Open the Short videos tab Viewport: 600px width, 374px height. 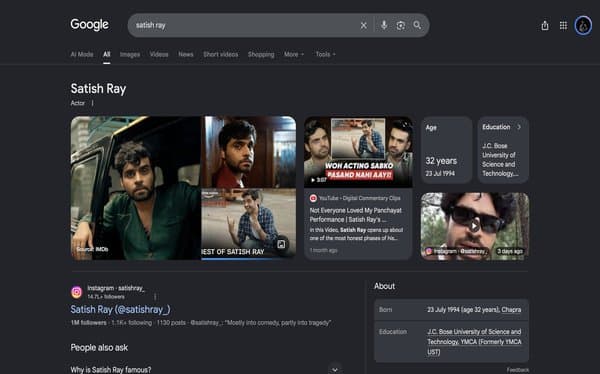(220, 54)
